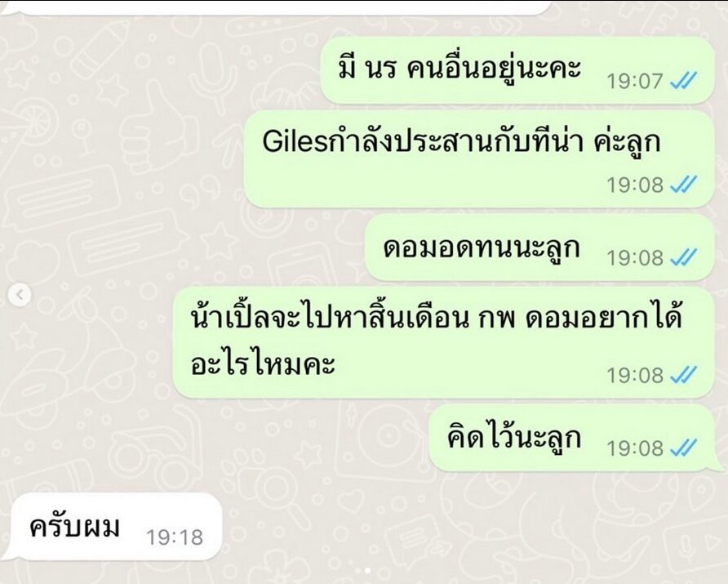
Task: Click the word "Giles" in the second message
Action: point(295,140)
